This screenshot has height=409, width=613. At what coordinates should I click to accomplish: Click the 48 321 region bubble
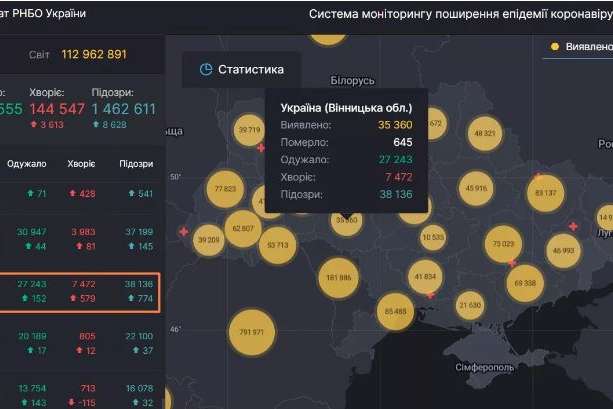coord(484,133)
